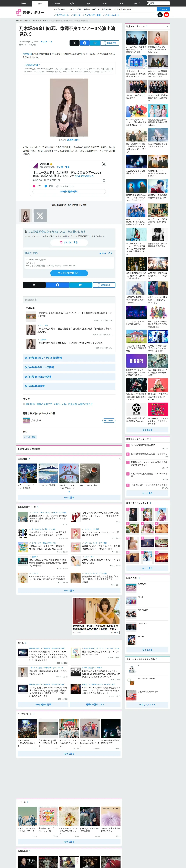Share on Facebook with the bottom share bar
The image size is (186, 868).
coord(57,285)
